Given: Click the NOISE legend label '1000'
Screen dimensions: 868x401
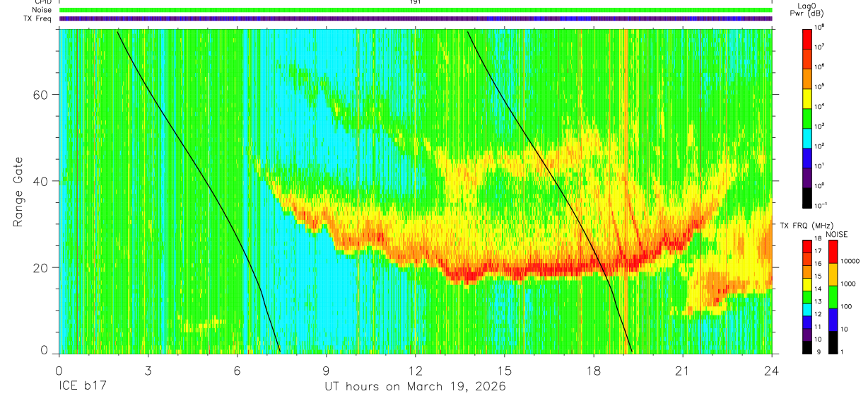Looking at the screenshot, I should tap(848, 284).
